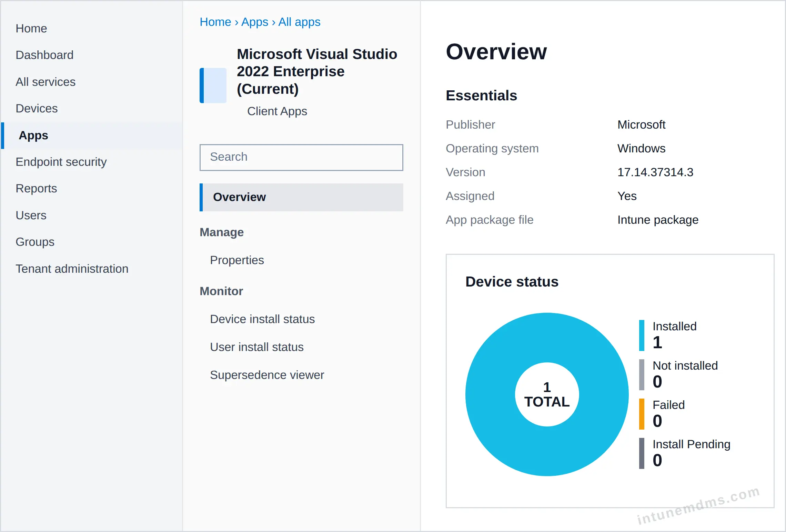The image size is (786, 532).
Task: Click the Client Apps subtitle
Action: [277, 111]
